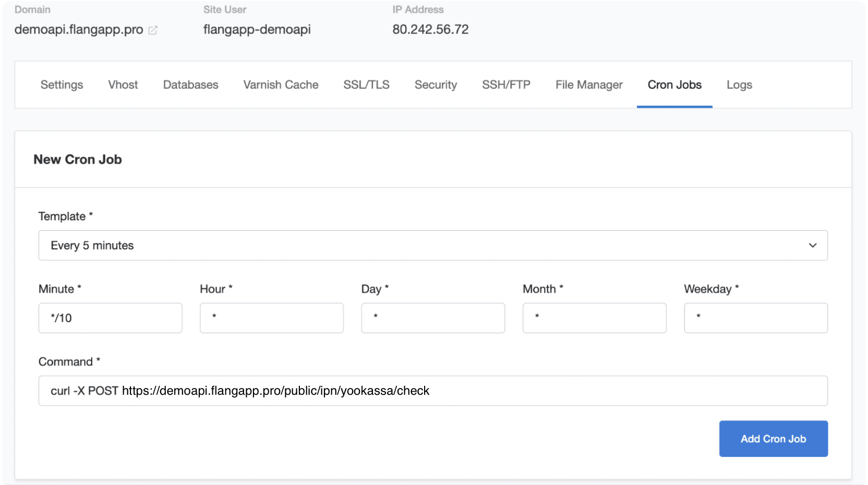Focus the Minute input field
The width and height of the screenshot is (868, 485).
point(111,318)
